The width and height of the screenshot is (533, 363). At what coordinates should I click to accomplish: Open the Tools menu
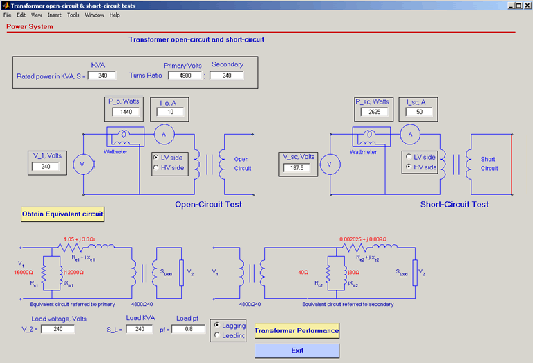pyautogui.click(x=73, y=15)
